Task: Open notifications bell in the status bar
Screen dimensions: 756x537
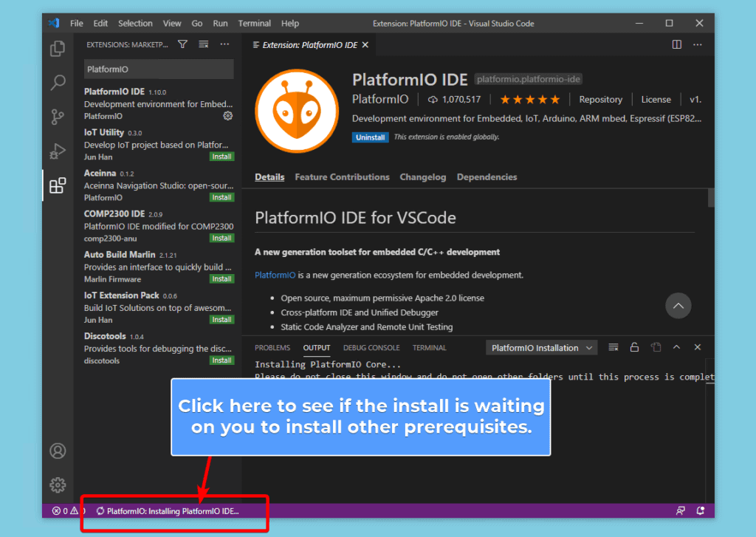Action: [701, 511]
